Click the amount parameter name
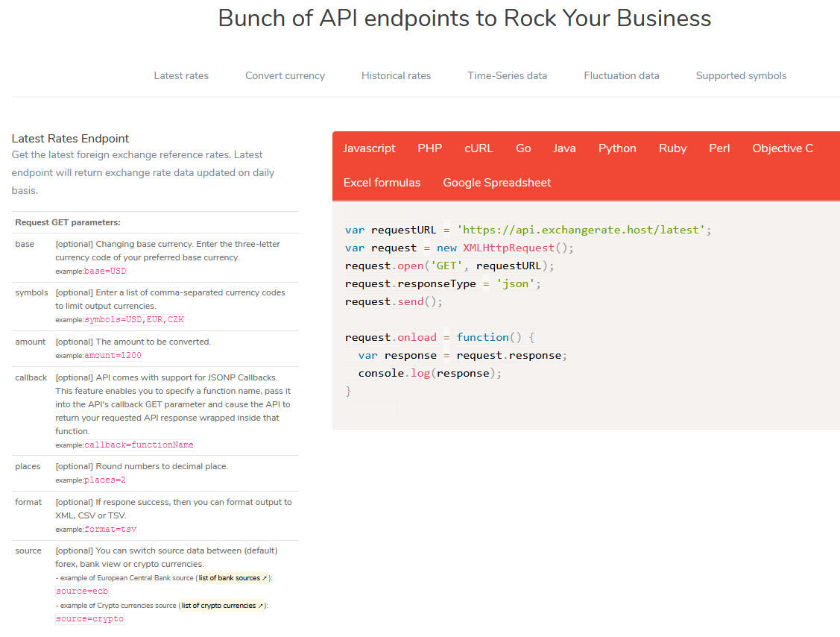840x637 pixels. tap(31, 342)
